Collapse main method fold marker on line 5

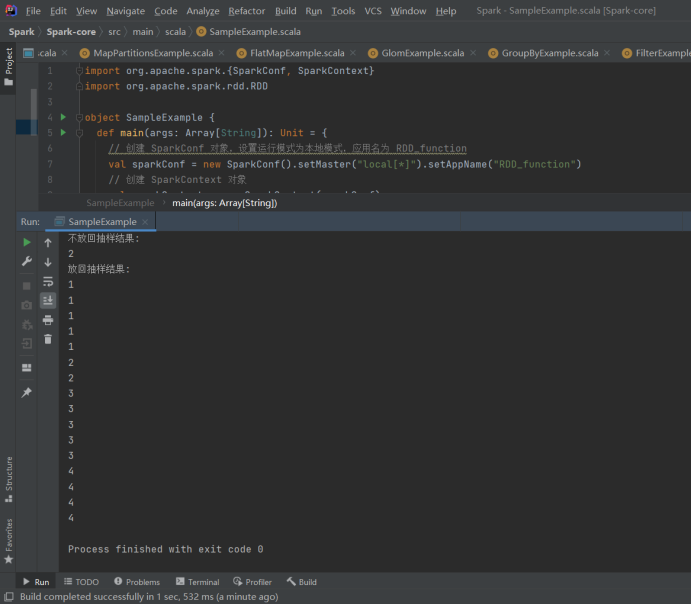(x=79, y=133)
